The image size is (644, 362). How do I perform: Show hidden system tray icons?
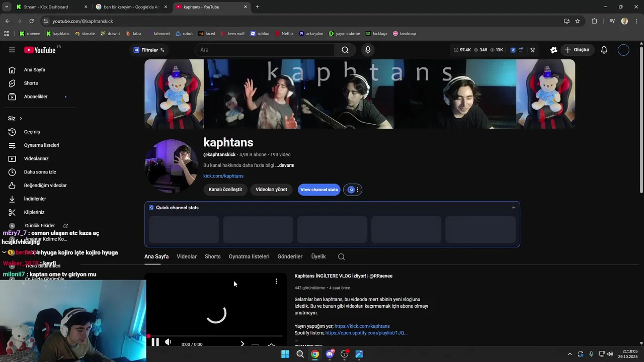(570, 354)
